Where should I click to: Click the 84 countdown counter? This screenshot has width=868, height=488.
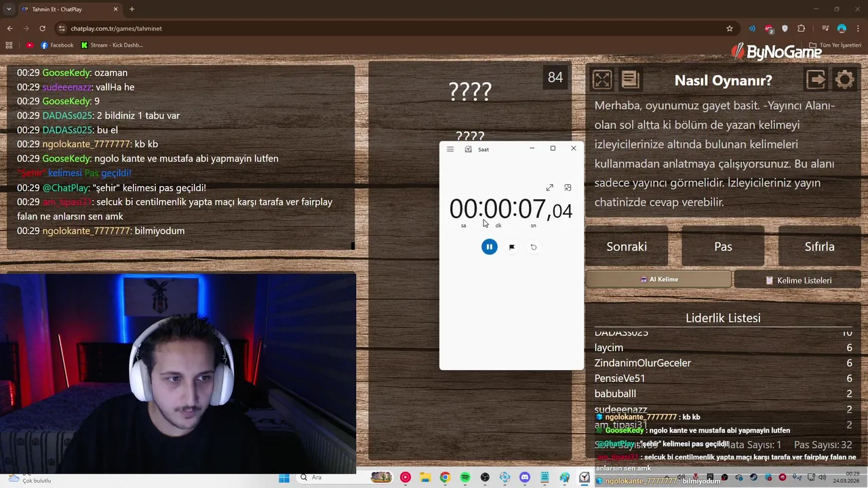[555, 77]
